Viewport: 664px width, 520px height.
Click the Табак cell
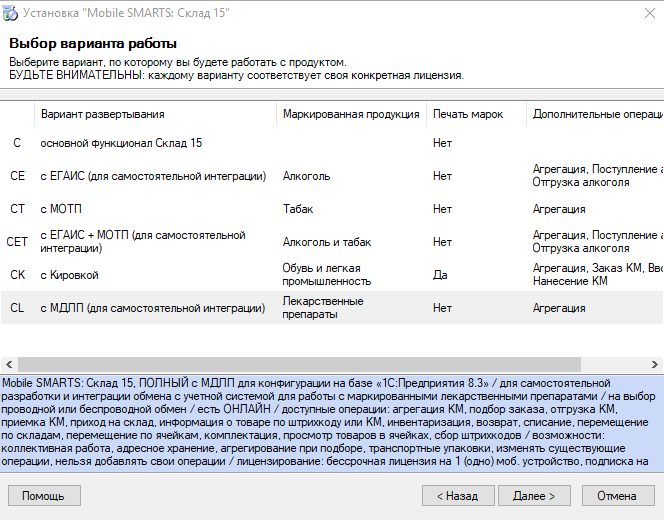pos(298,209)
